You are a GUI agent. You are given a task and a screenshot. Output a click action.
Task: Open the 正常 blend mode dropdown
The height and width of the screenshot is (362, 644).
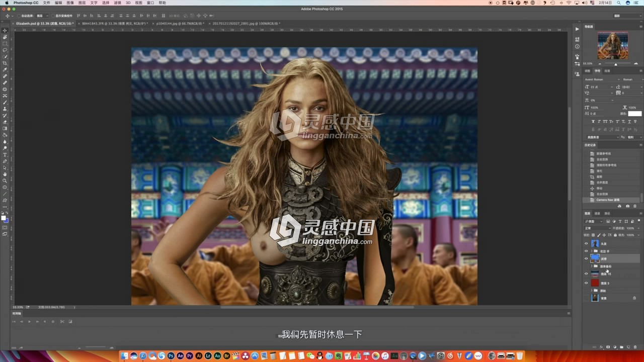[597, 228]
